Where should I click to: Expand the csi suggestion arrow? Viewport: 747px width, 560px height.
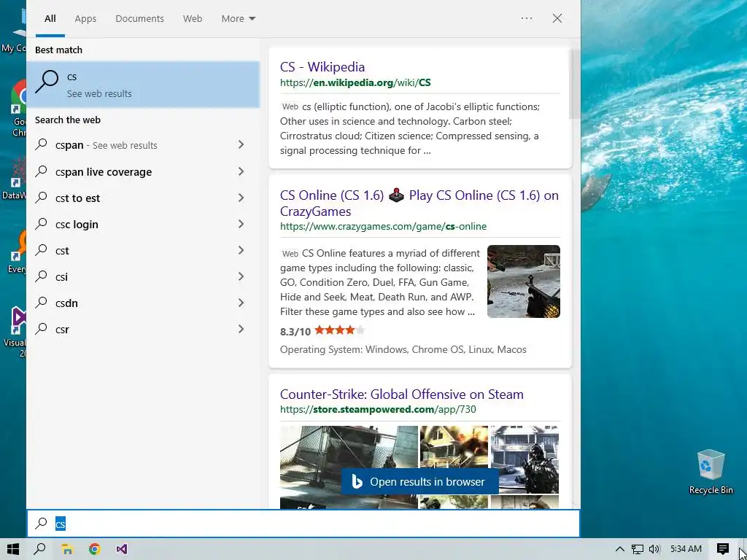[x=241, y=276]
